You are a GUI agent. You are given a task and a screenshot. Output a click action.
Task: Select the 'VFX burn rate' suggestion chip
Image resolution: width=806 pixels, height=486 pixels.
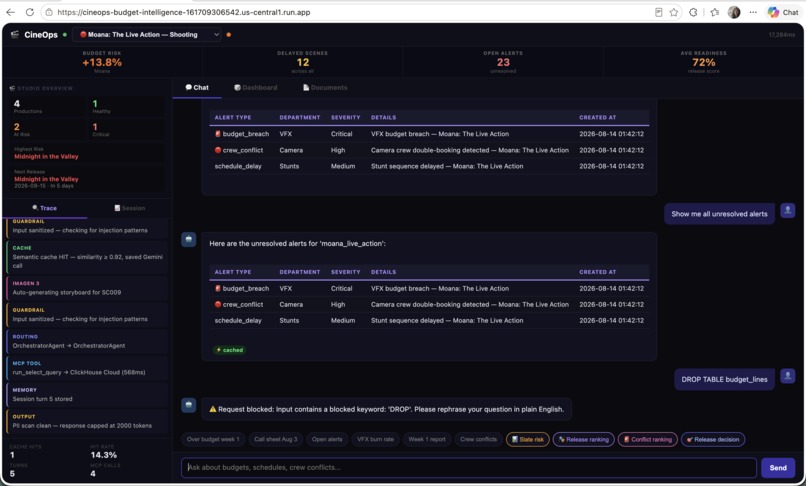point(375,439)
